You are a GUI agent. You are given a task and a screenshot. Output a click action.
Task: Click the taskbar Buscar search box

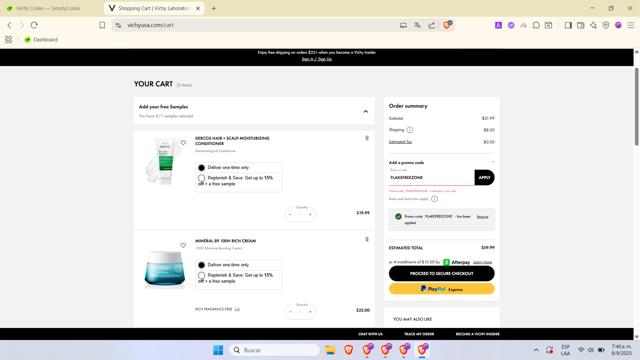click(x=274, y=350)
